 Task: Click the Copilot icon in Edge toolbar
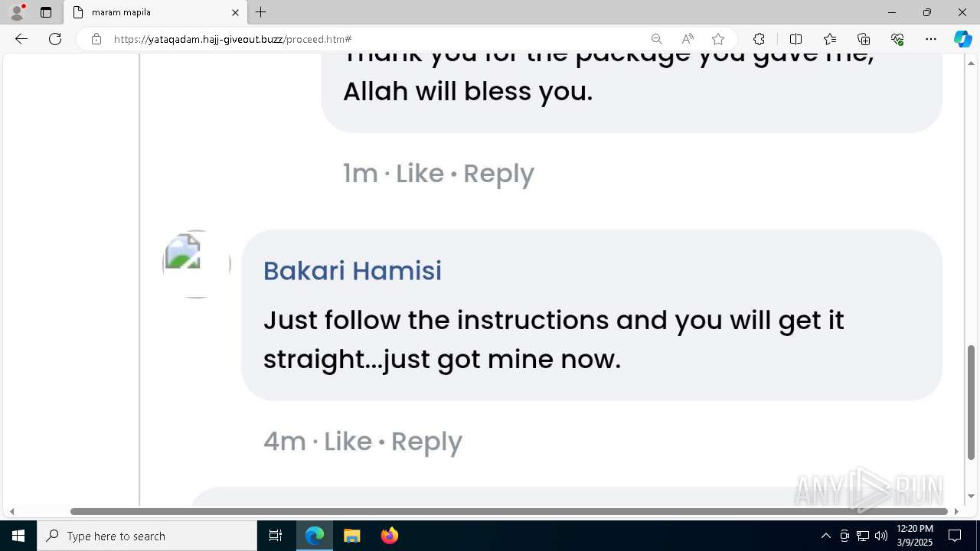(x=962, y=39)
